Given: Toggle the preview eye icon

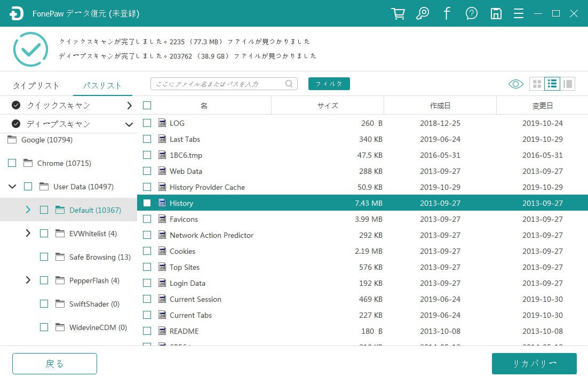Looking at the screenshot, I should click(515, 84).
